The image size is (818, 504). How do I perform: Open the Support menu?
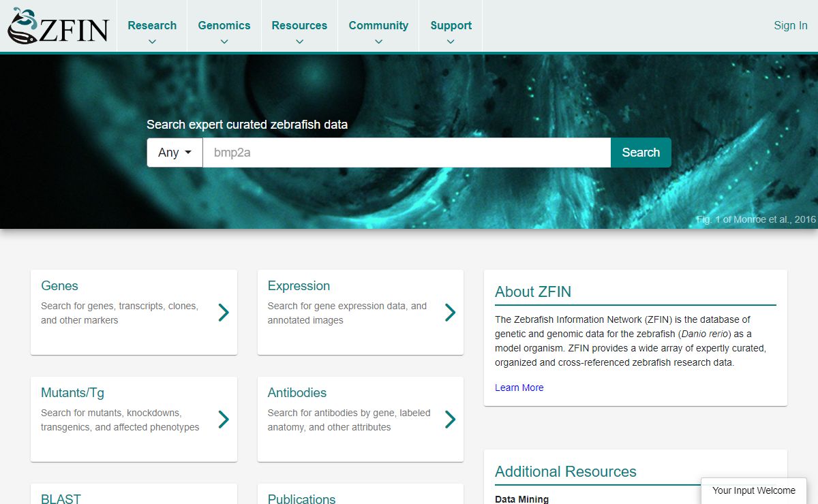(451, 26)
